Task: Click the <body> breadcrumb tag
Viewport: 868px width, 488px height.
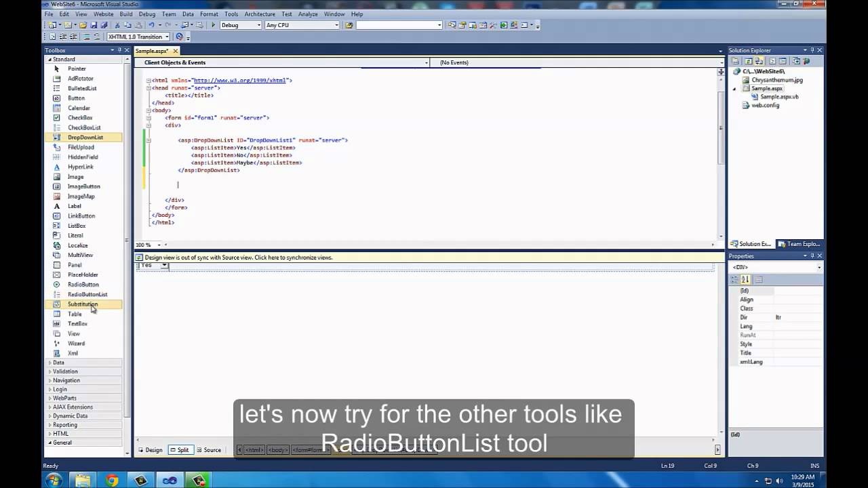Action: tap(277, 450)
